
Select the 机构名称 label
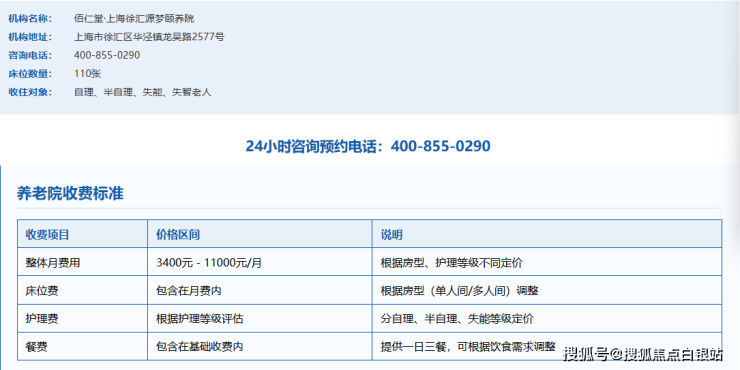pos(30,19)
